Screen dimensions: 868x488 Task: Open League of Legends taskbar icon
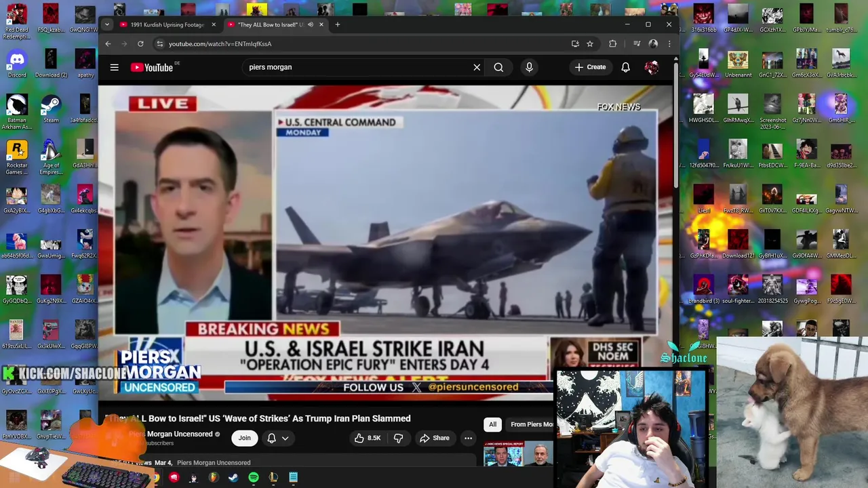273,478
